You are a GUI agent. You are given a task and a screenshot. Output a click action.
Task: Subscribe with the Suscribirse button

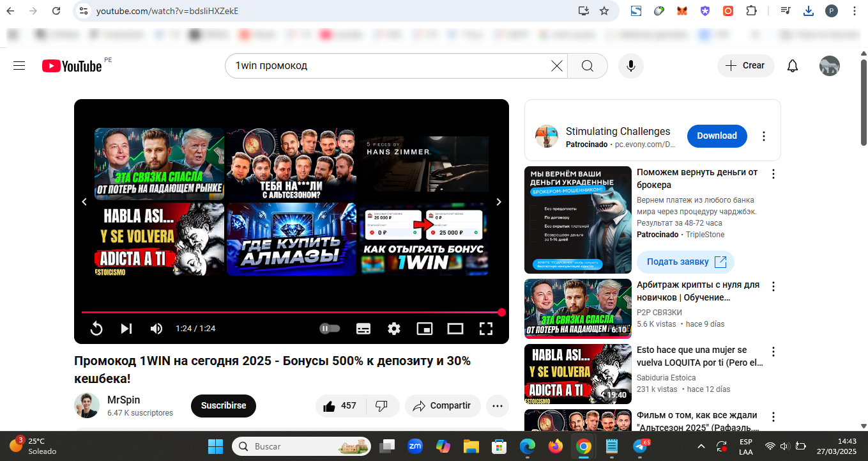coord(224,406)
